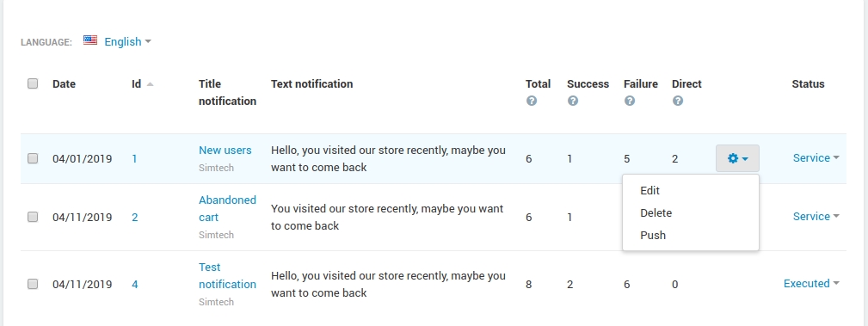Open the gear actions menu for New users
Screen dimensions: 868x326
(737, 158)
